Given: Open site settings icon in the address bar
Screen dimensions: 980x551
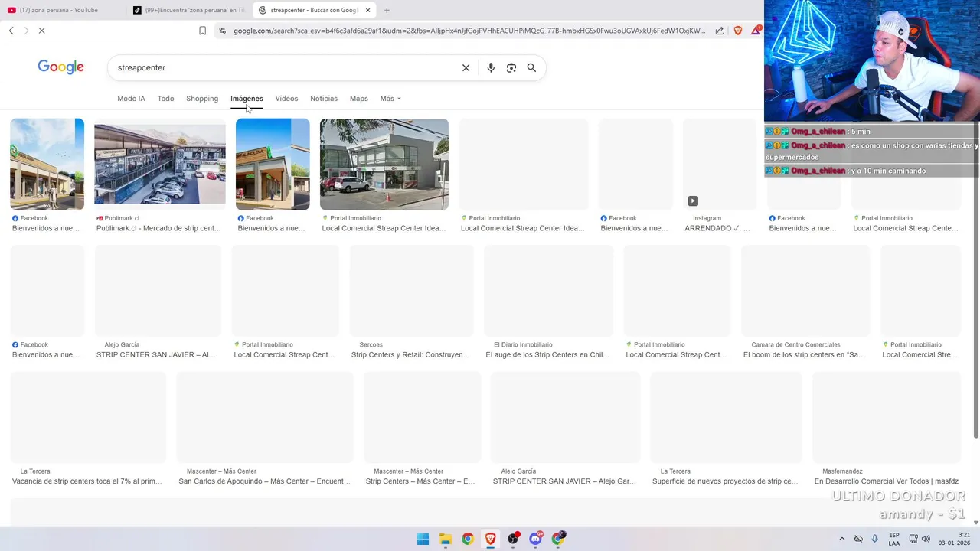Looking at the screenshot, I should pyautogui.click(x=222, y=31).
